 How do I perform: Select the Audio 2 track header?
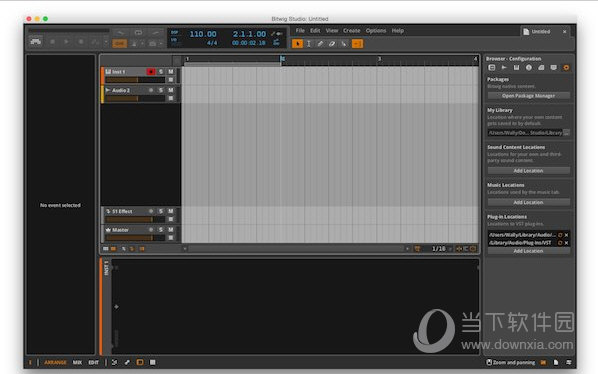point(121,90)
